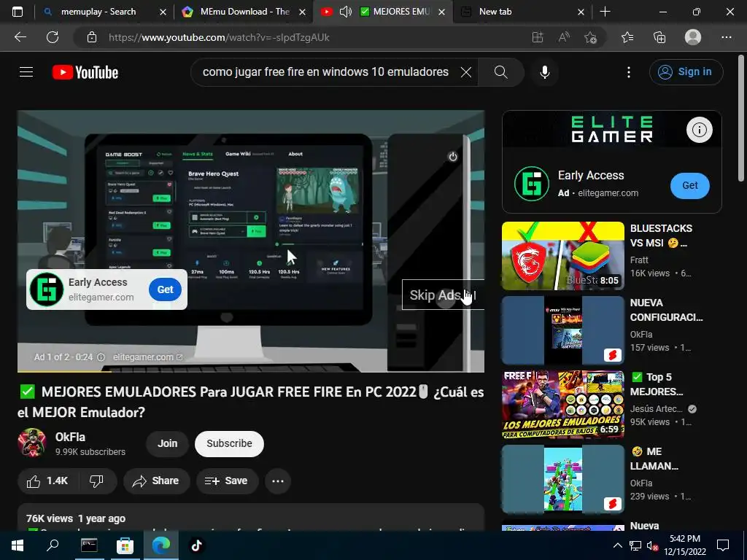Go to YouTube home via logo
Screen dimensions: 747x560
click(85, 72)
